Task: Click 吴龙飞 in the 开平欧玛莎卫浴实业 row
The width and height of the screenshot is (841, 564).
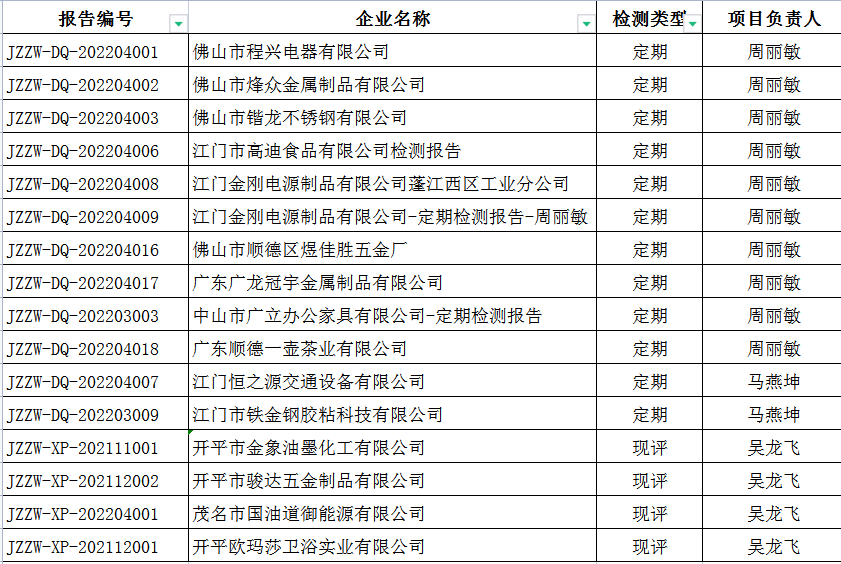Action: [x=774, y=547]
